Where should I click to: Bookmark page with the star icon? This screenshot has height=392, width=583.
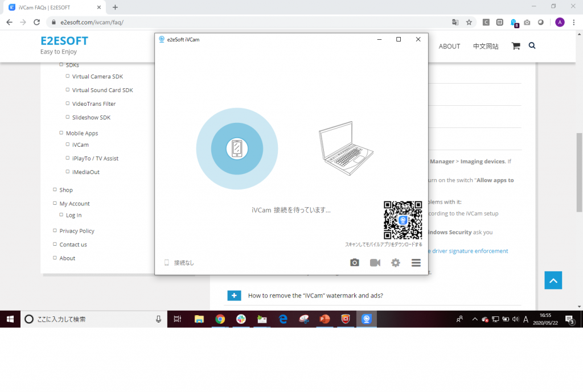pyautogui.click(x=469, y=22)
